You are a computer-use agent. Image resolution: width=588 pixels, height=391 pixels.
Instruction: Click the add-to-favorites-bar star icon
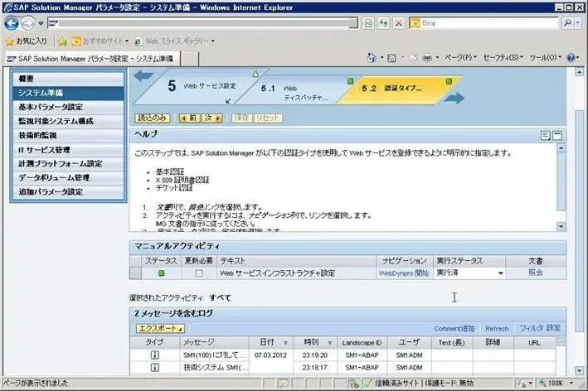63,41
